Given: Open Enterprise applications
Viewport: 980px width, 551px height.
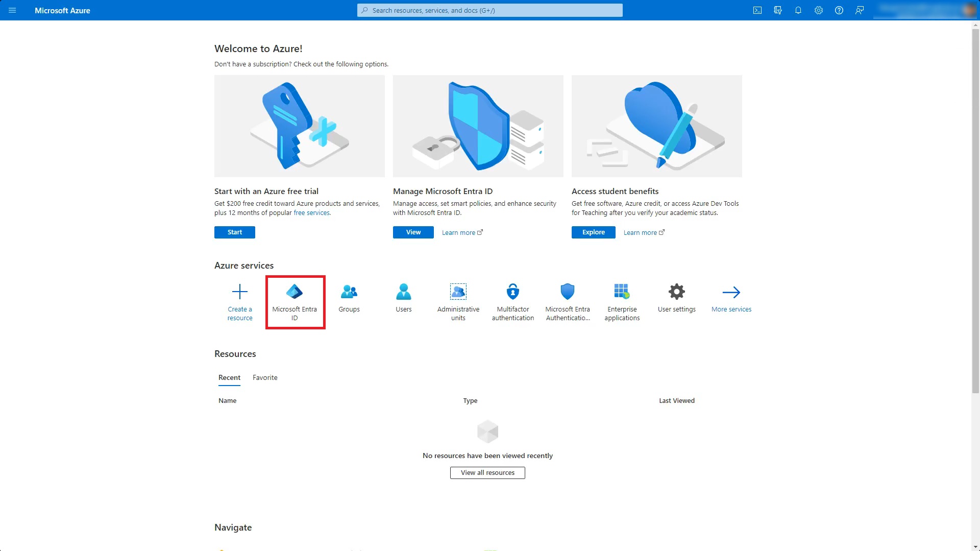Looking at the screenshot, I should tap(622, 301).
